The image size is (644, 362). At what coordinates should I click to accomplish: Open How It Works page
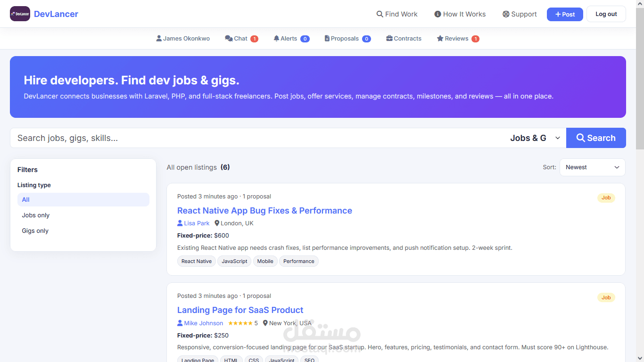click(460, 14)
